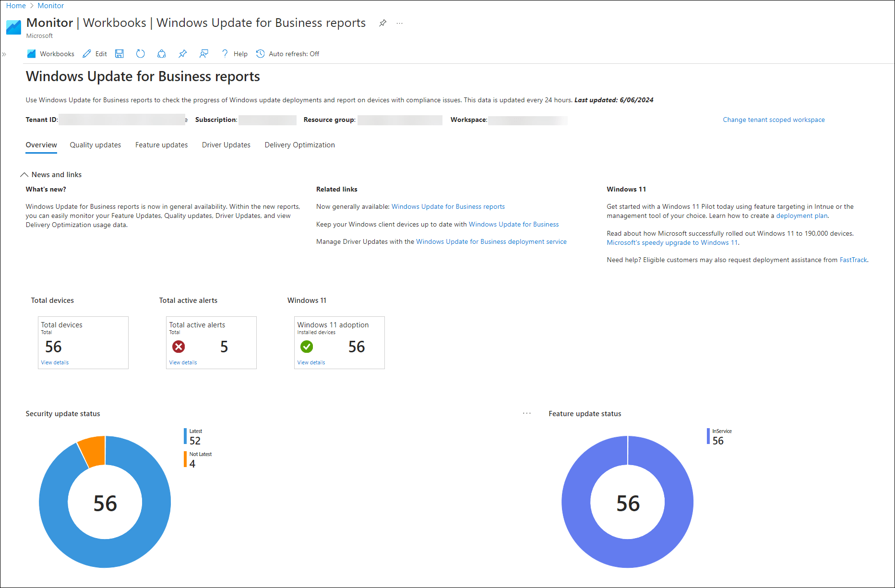The height and width of the screenshot is (588, 895).
Task: Click the 56 value in Windows 11 adoption
Action: click(357, 347)
